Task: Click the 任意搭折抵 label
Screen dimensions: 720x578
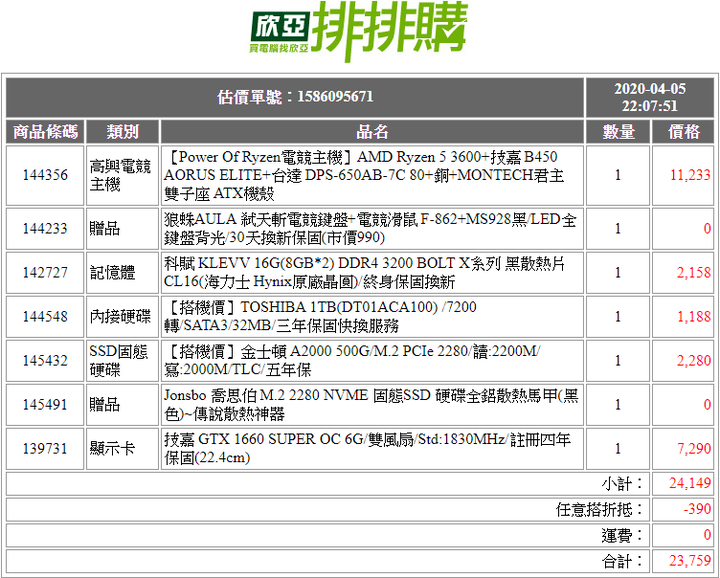Action: tap(600, 509)
